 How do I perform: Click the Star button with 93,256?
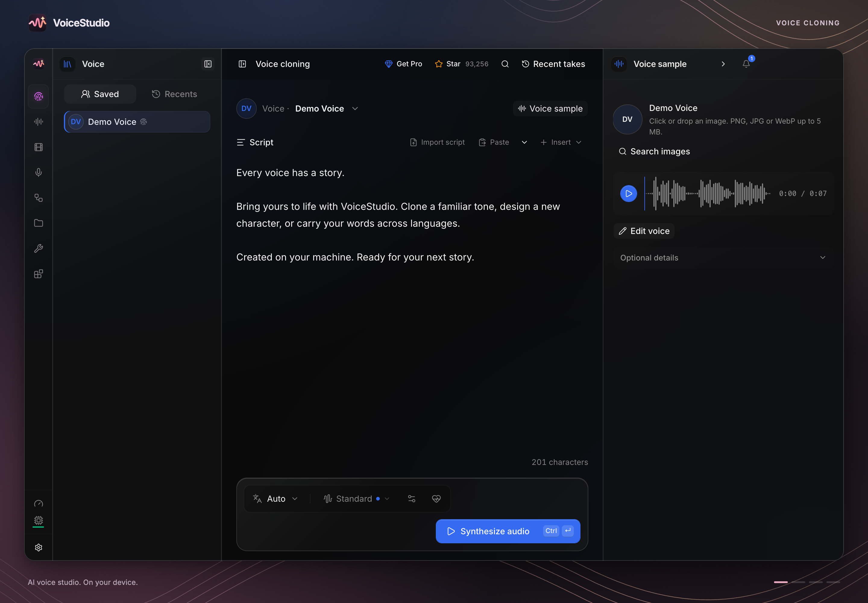point(461,64)
